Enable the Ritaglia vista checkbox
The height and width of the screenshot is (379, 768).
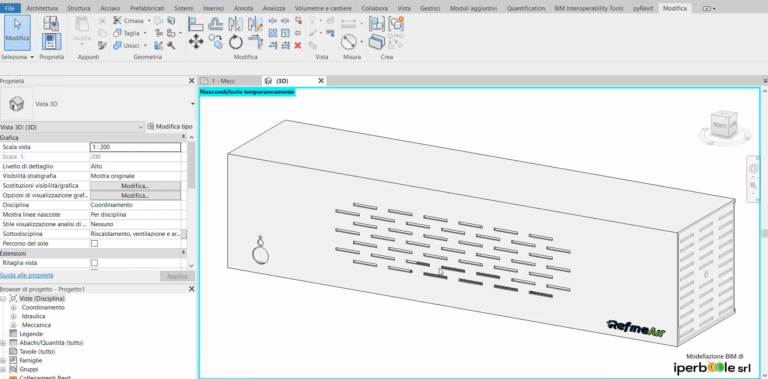click(95, 263)
